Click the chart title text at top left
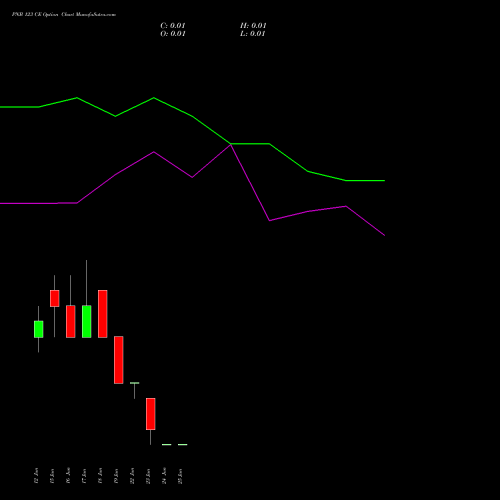500x500 pixels. point(64,15)
